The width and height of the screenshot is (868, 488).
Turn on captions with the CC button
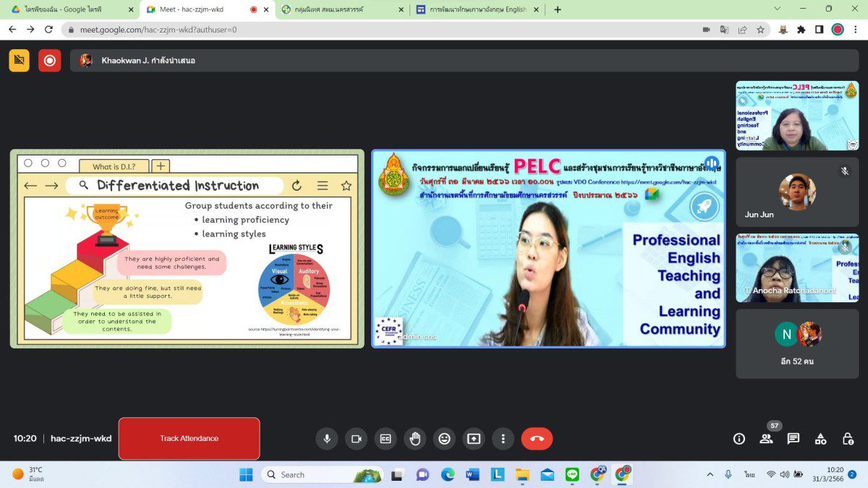click(386, 438)
